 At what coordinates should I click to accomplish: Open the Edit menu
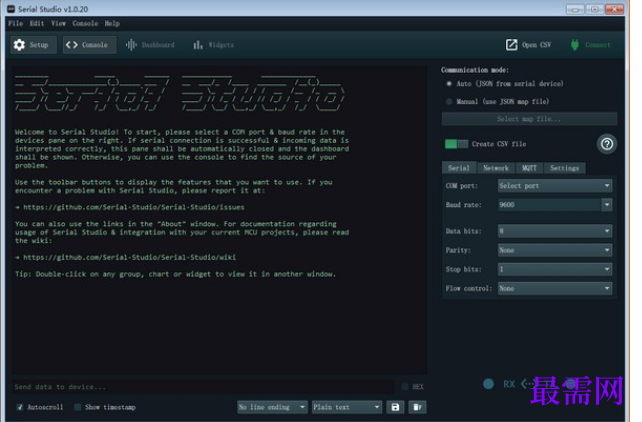point(37,23)
